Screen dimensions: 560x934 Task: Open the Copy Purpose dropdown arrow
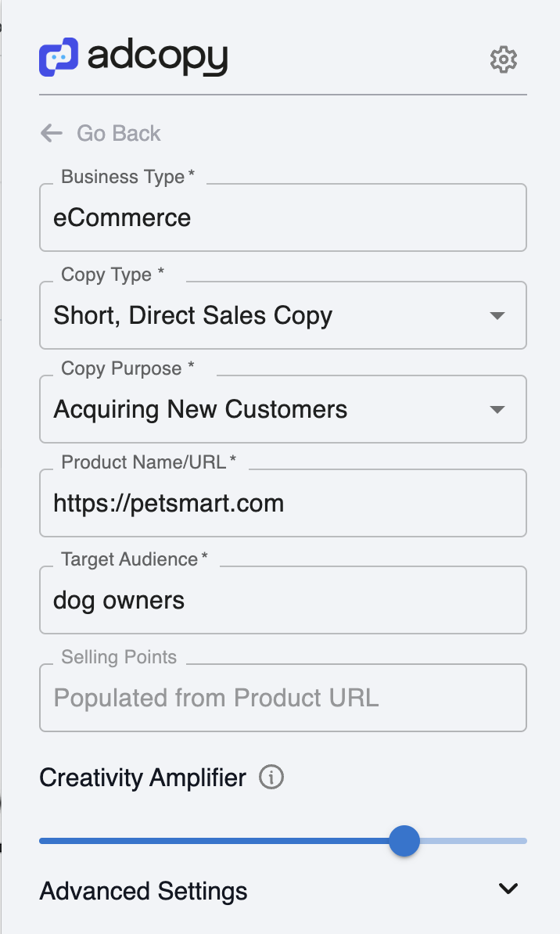click(497, 409)
